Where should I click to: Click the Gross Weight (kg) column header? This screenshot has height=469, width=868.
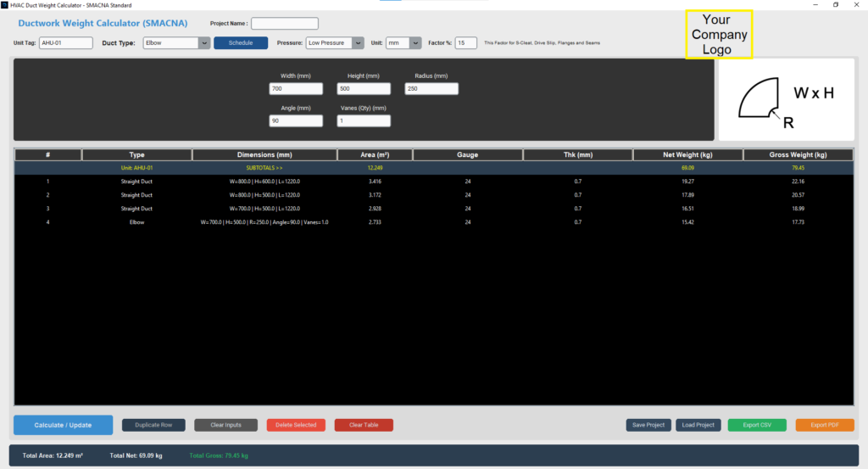tap(798, 154)
